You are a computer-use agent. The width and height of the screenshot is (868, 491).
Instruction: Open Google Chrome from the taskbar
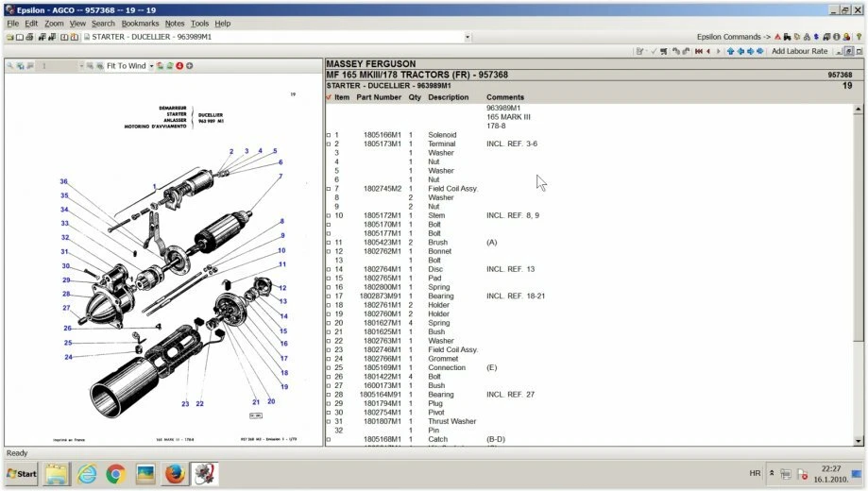coord(115,474)
